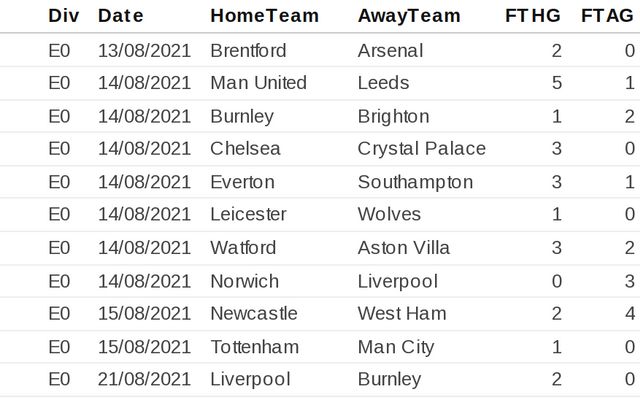Click the Arsenal away team cell

[390, 51]
